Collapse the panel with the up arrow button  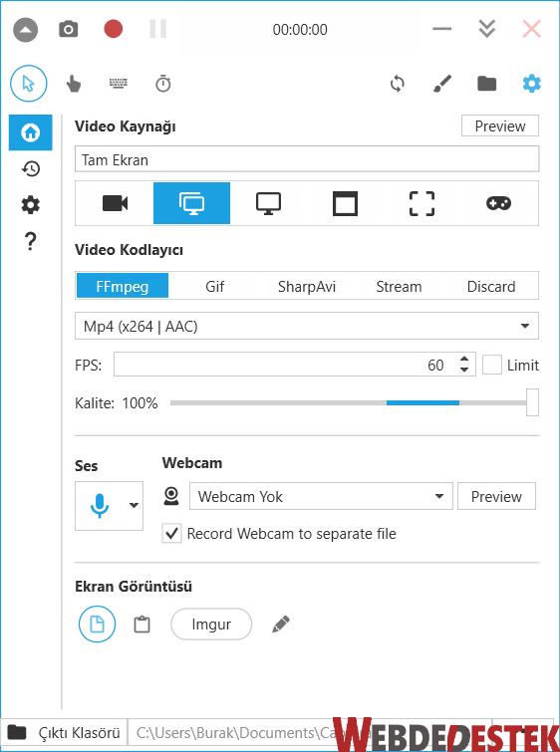(x=26, y=30)
